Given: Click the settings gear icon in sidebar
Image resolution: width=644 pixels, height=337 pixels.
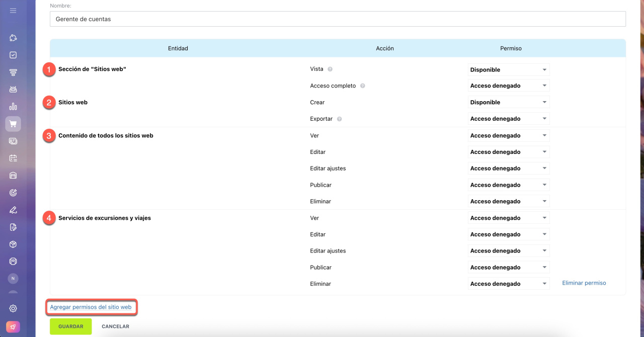Looking at the screenshot, I should tap(13, 308).
